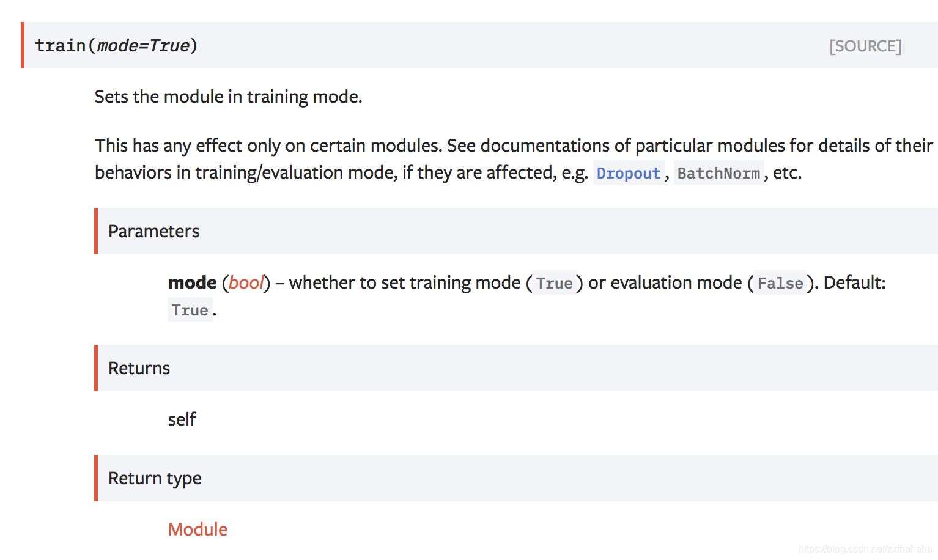Click the blog.csdn.net watermark URL
Screen dimensions: 938x560
(x=865, y=549)
